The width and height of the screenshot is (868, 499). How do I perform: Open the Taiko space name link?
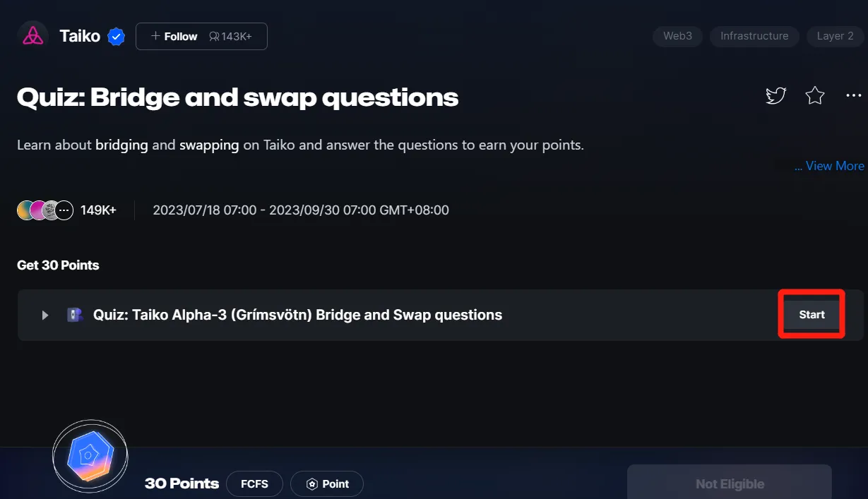tap(80, 37)
